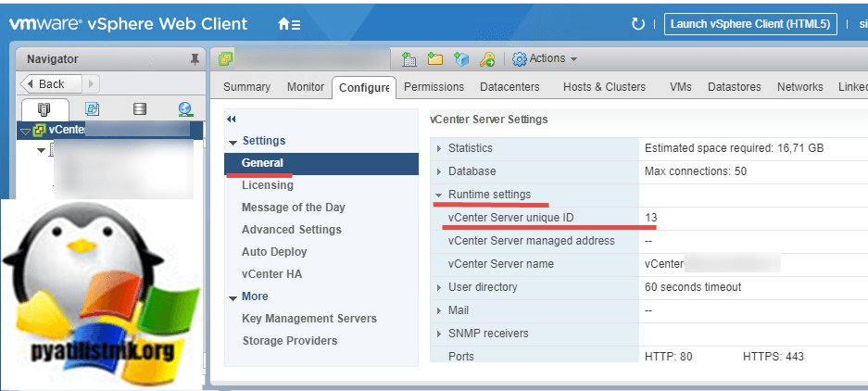The image size is (868, 391).
Task: Open Advanced Settings in sidebar
Action: point(291,230)
